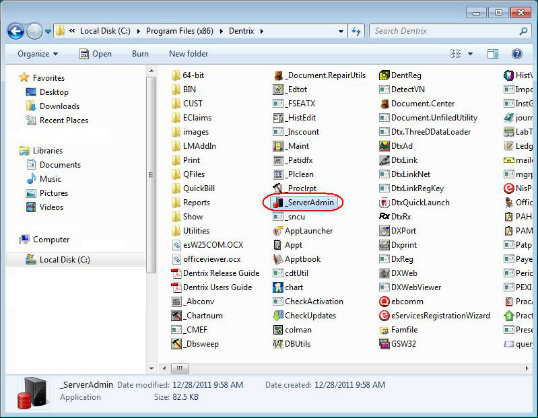Select the _Chartnum application icon

(x=176, y=315)
